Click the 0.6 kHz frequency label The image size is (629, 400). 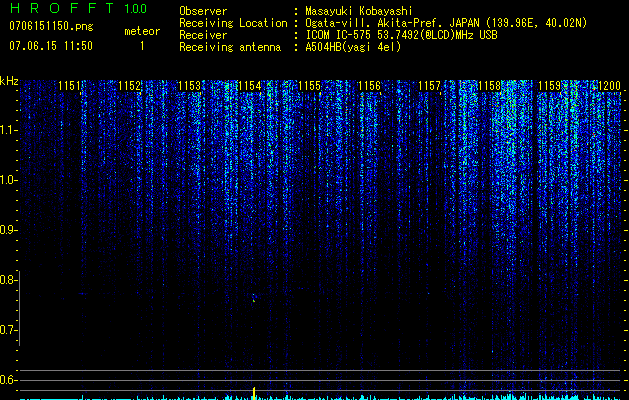tap(8, 380)
